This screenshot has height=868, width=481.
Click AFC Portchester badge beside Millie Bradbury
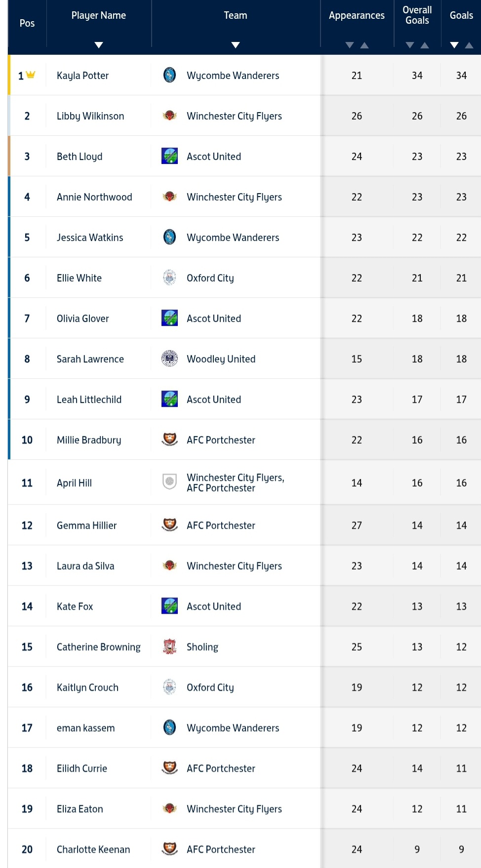(x=169, y=440)
